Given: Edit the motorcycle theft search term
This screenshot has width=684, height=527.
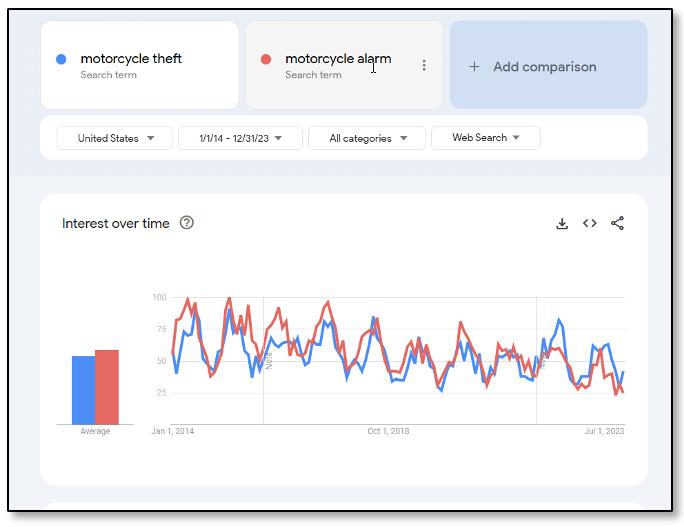Looking at the screenshot, I should (131, 59).
